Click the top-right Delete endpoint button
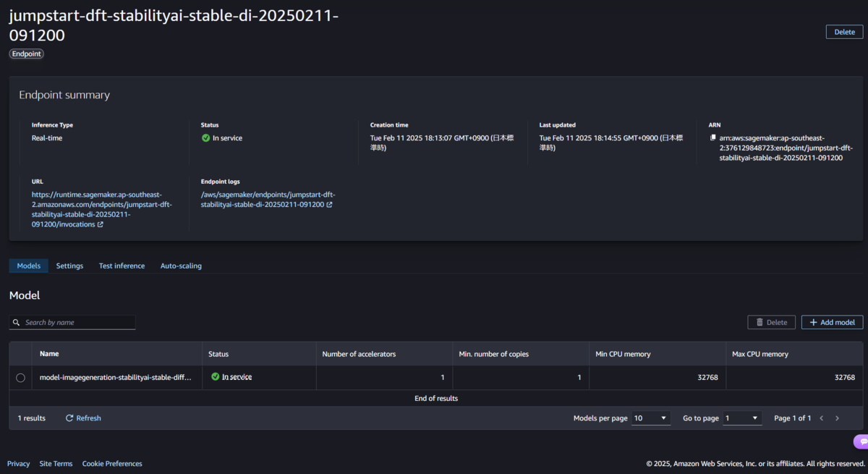This screenshot has width=868, height=474. (844, 32)
